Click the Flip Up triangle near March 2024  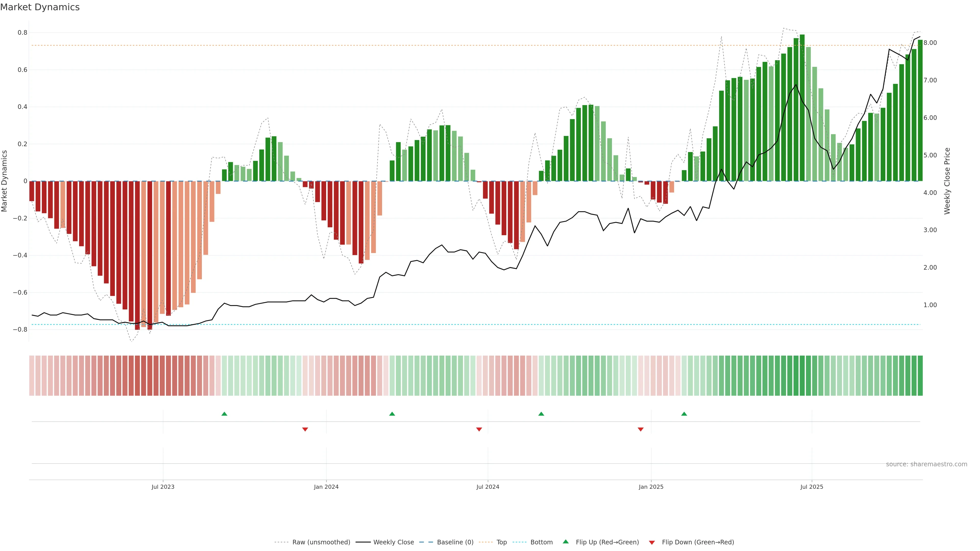(x=392, y=414)
